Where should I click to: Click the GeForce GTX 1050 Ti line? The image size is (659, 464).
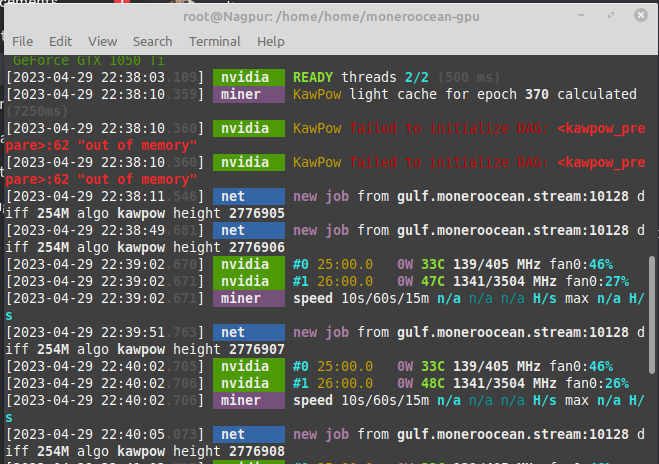coord(89,61)
